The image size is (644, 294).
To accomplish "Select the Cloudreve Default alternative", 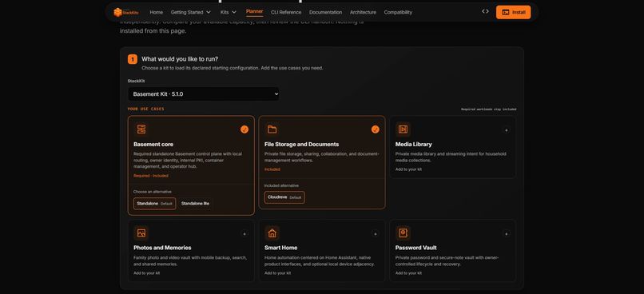I will coord(284,197).
